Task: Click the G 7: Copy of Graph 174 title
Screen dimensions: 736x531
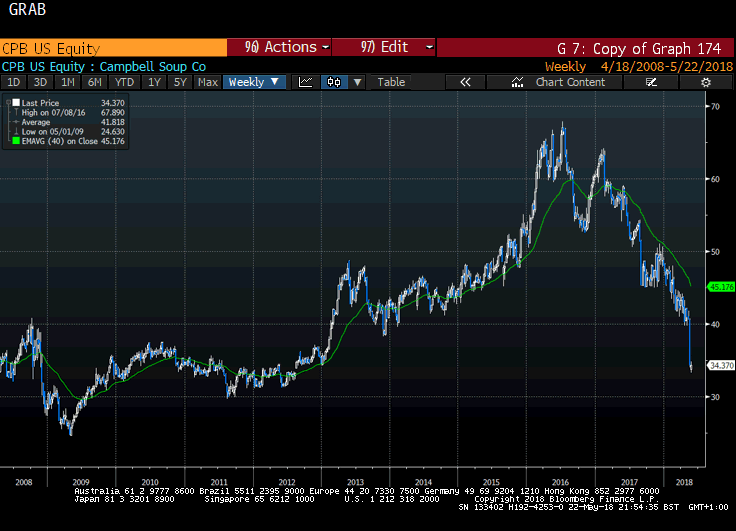Action: 638,48
